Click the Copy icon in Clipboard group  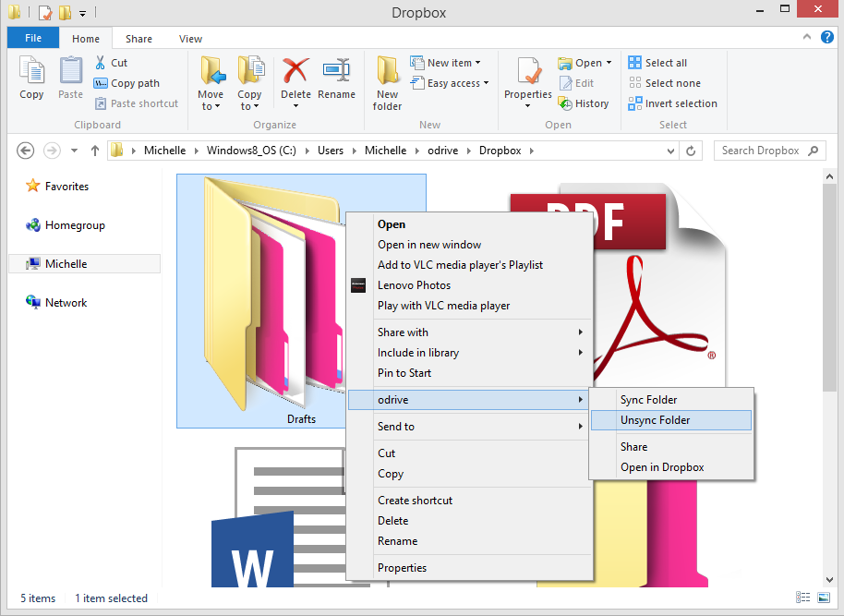pos(31,70)
